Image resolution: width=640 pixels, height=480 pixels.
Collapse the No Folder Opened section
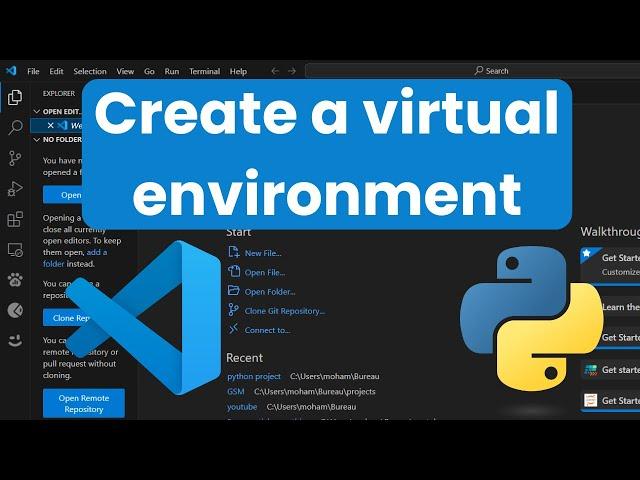coord(37,140)
